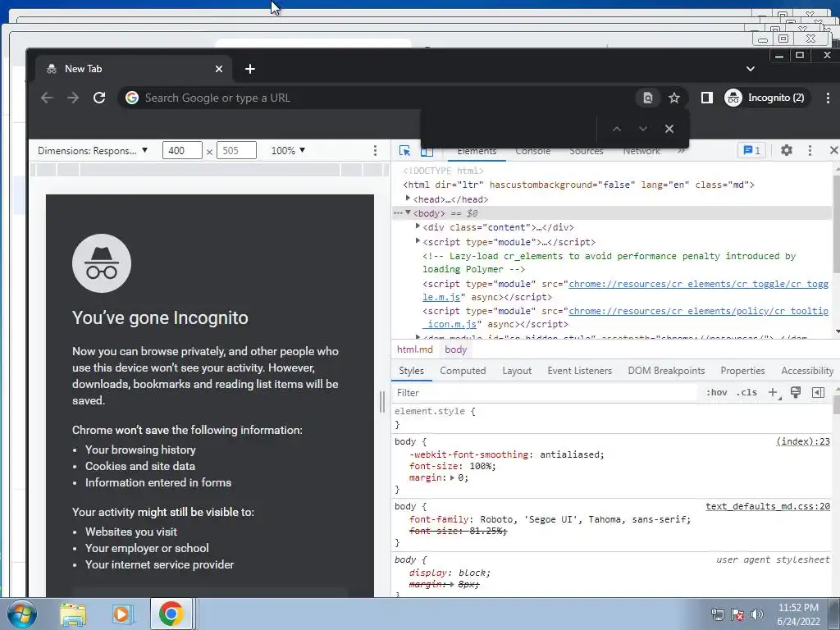
Task: Add a new style rule with plus icon
Action: click(x=773, y=393)
